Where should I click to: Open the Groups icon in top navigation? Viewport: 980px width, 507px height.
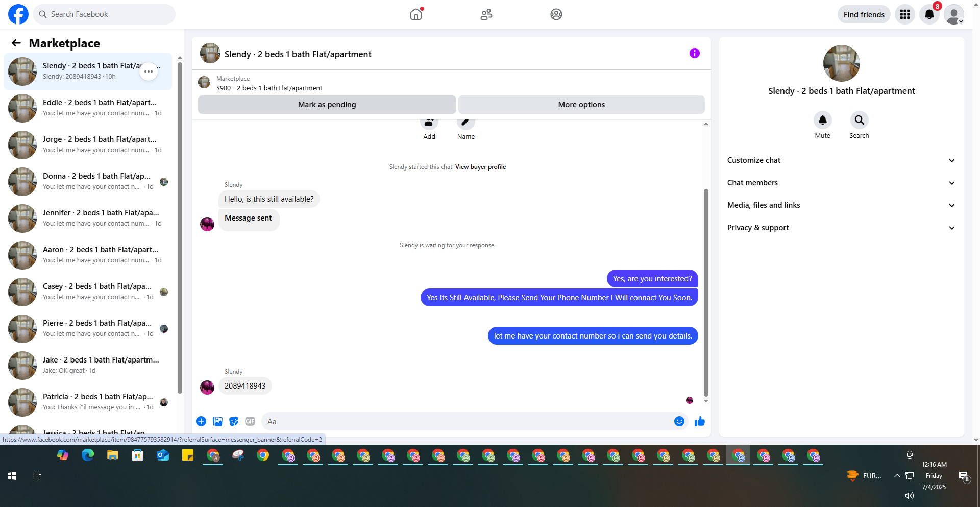tap(556, 14)
